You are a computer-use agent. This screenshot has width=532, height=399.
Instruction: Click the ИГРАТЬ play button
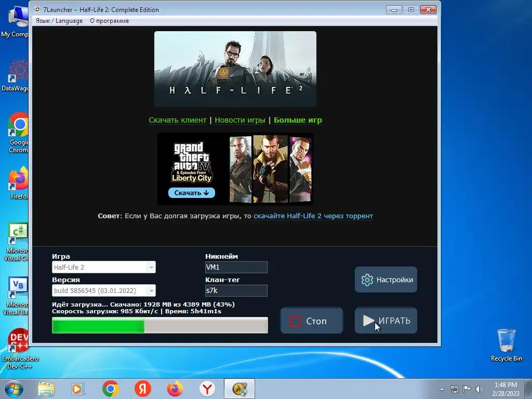[386, 321]
